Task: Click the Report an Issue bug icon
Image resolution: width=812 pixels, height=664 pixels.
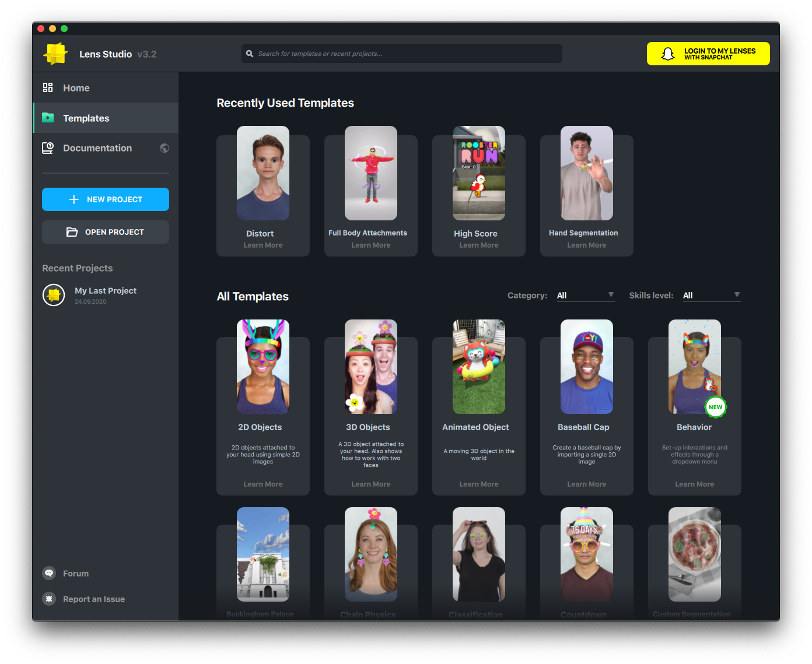Action: click(x=49, y=599)
